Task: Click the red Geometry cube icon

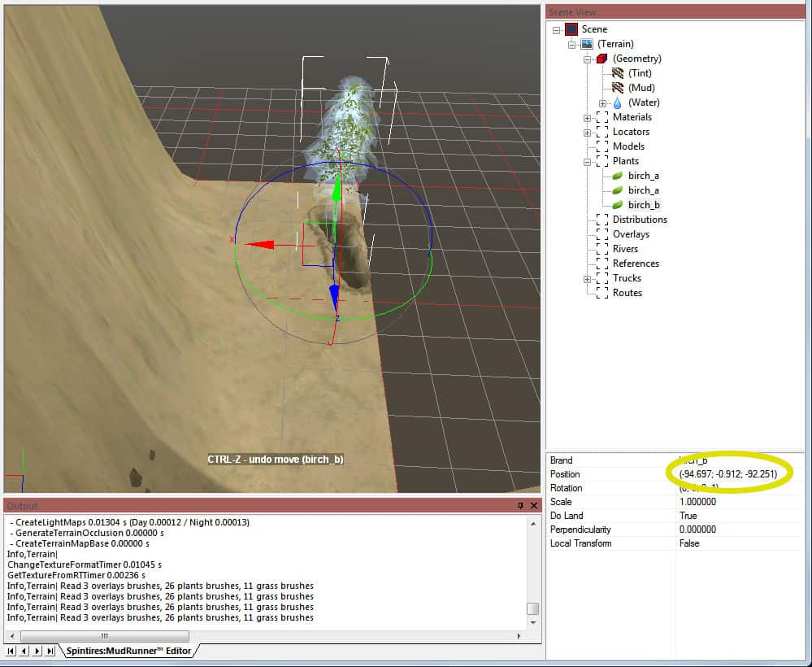Action: 602,59
